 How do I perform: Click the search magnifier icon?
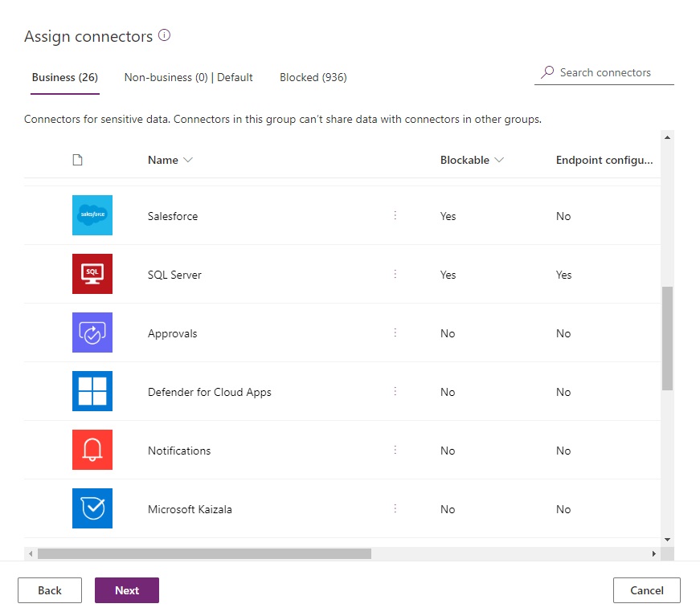(547, 71)
